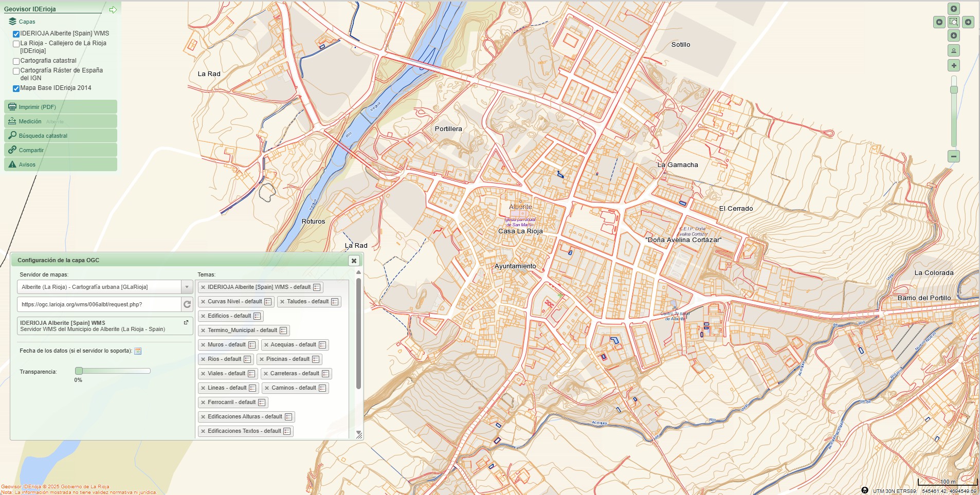The height and width of the screenshot is (495, 980).
Task: Click the refresh icon next to the WMS URL
Action: click(186, 304)
